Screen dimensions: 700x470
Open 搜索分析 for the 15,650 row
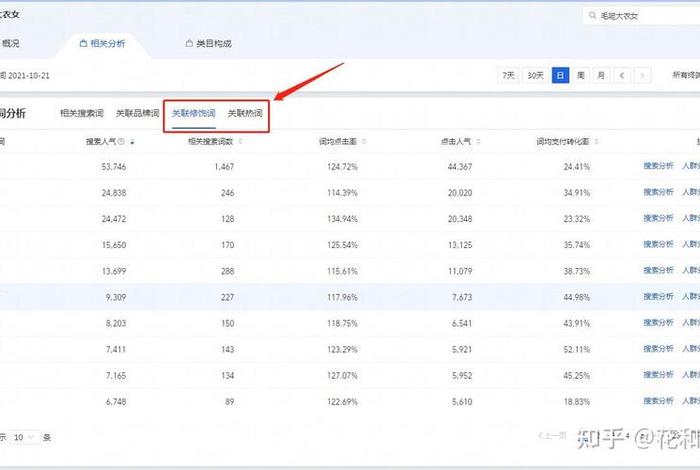(658, 244)
